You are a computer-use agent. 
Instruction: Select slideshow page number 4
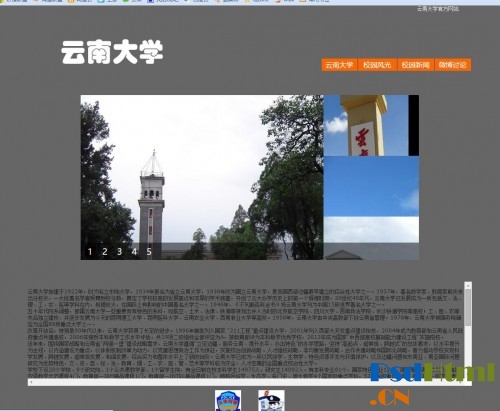click(x=134, y=251)
